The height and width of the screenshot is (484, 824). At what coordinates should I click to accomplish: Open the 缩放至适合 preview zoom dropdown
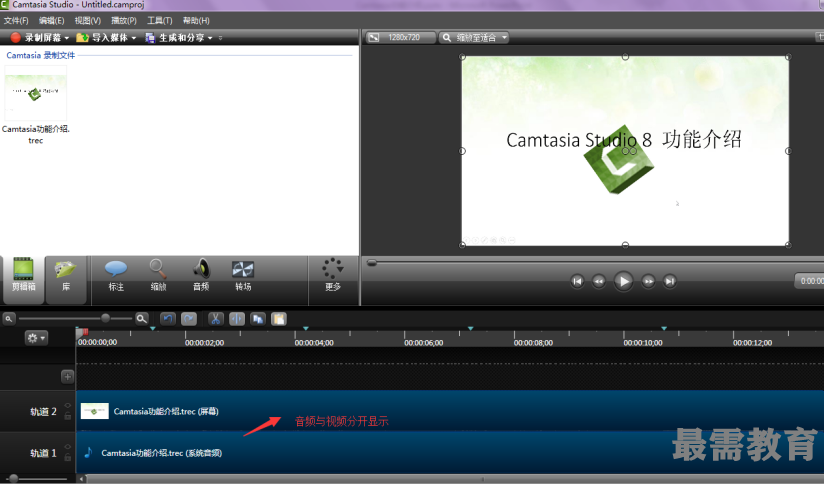coord(475,37)
